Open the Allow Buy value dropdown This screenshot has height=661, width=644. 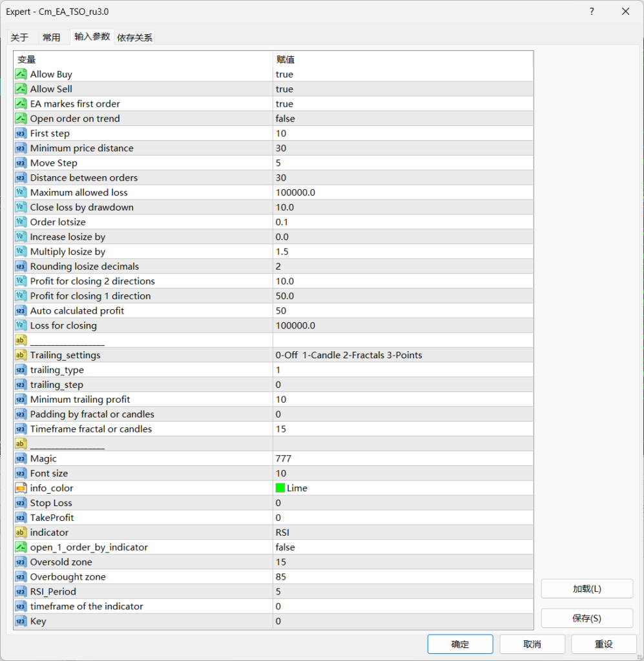tap(402, 74)
